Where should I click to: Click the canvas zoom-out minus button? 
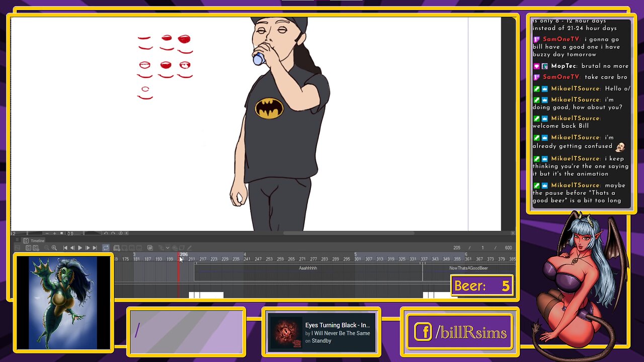pyautogui.click(x=47, y=233)
